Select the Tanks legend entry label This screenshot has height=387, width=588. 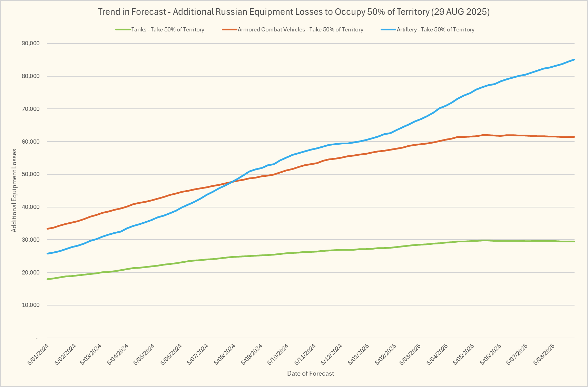click(168, 30)
